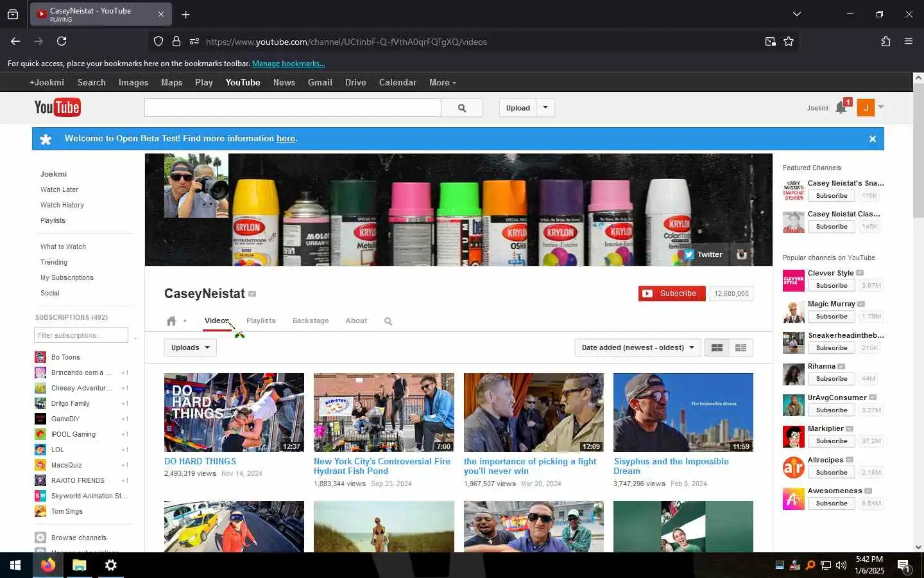This screenshot has height=578, width=924.
Task: Subscribe to Clevver Style channel
Action: [832, 286]
